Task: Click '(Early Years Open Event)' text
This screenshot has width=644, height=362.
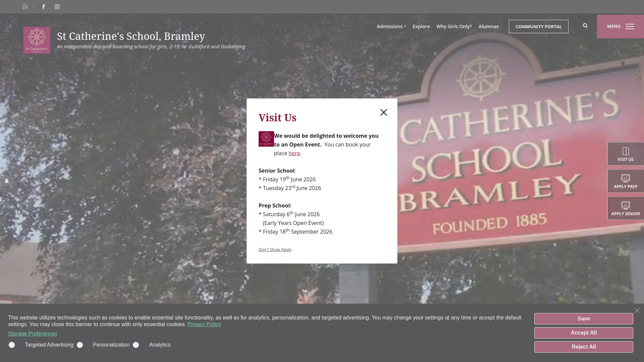Action: (293, 223)
